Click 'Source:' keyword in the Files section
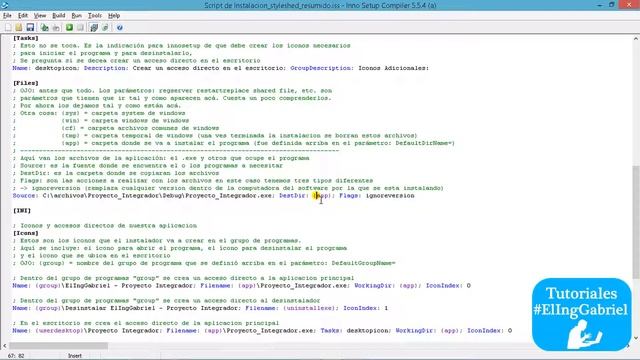The width and height of the screenshot is (640, 360). 26,196
